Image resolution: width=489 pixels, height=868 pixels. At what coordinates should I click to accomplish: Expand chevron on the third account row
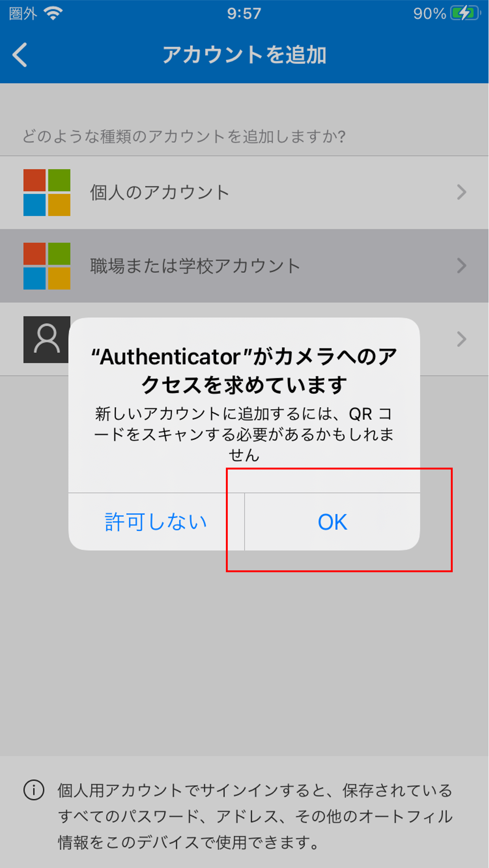(461, 339)
